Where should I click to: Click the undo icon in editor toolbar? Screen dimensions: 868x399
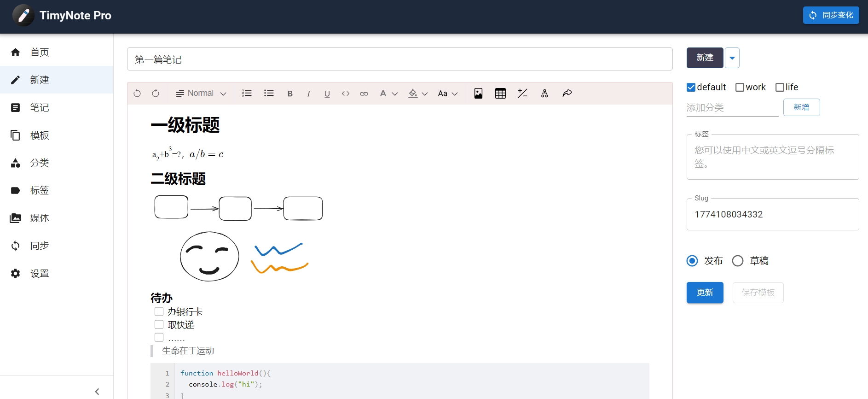pyautogui.click(x=137, y=94)
